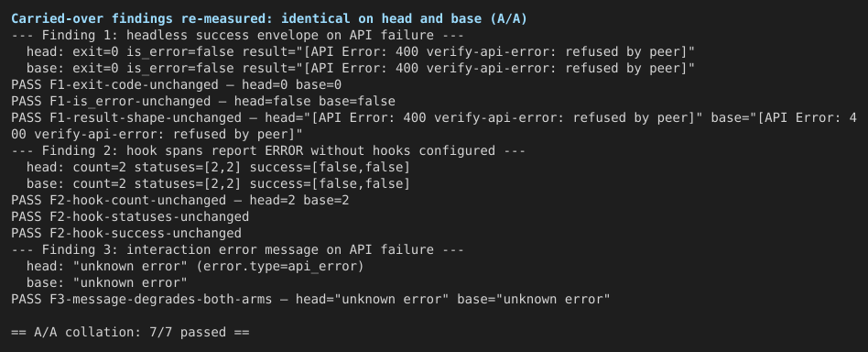Click the 'A/A collation: 7/7 passed' summary line

click(x=130, y=333)
